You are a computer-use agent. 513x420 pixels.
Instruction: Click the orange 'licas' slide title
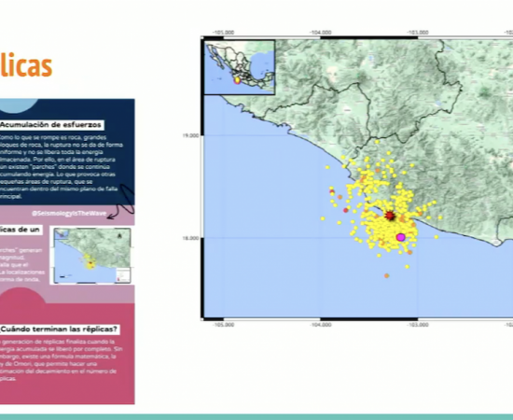pyautogui.click(x=26, y=65)
